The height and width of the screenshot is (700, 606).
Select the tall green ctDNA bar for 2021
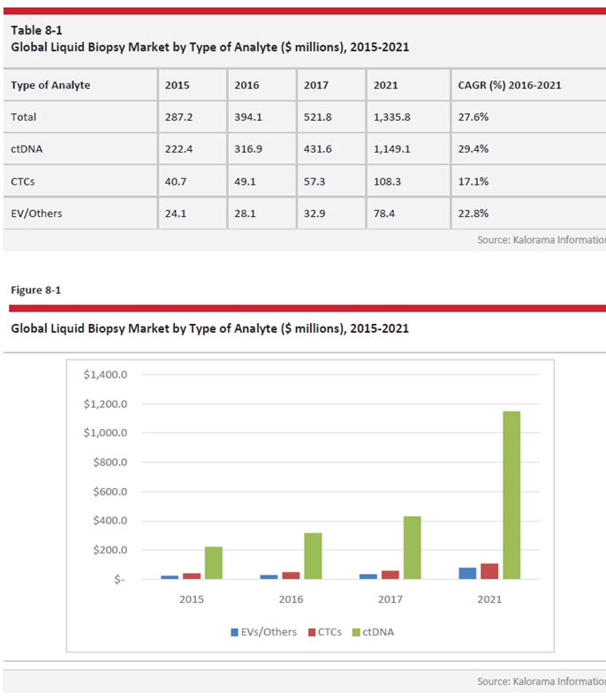(511, 495)
